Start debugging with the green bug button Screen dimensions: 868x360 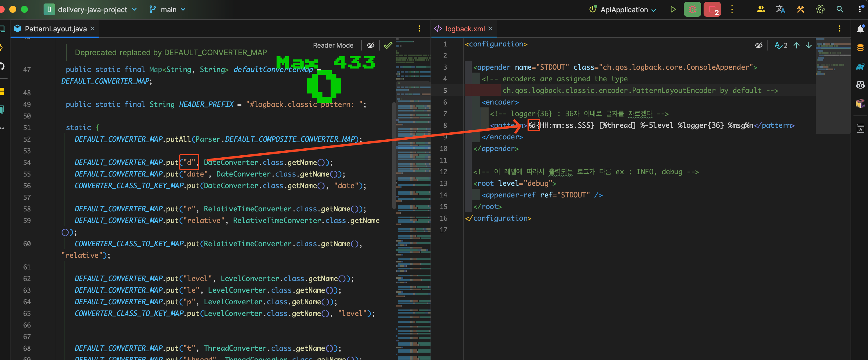tap(692, 9)
